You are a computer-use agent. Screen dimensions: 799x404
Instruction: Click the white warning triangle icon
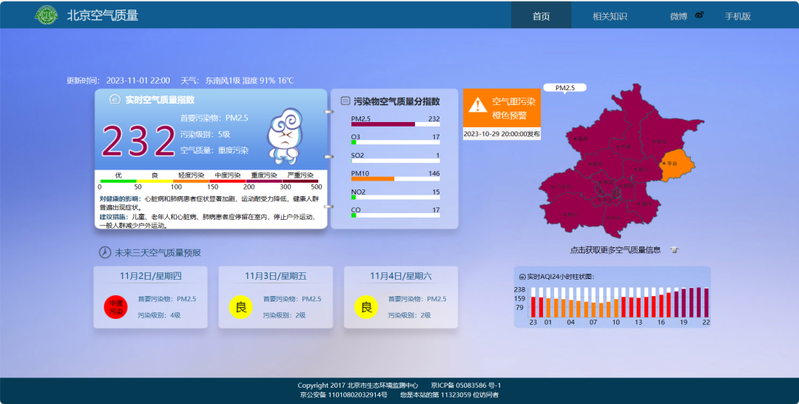pyautogui.click(x=477, y=105)
